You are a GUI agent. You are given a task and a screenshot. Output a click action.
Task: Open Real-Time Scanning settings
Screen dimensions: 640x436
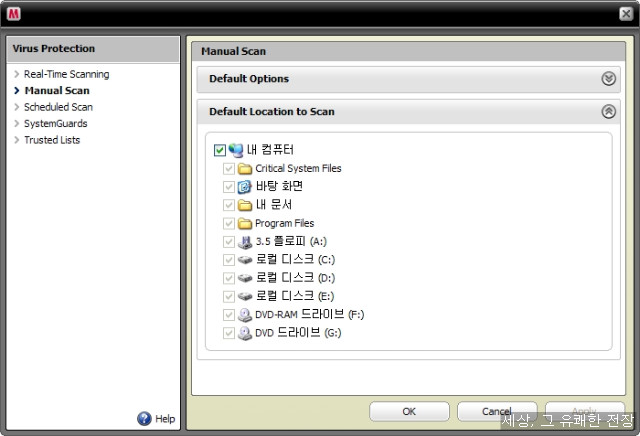[67, 74]
